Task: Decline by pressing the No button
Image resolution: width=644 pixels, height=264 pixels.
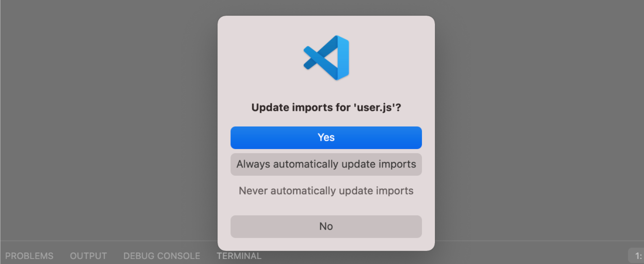Action: tap(326, 226)
